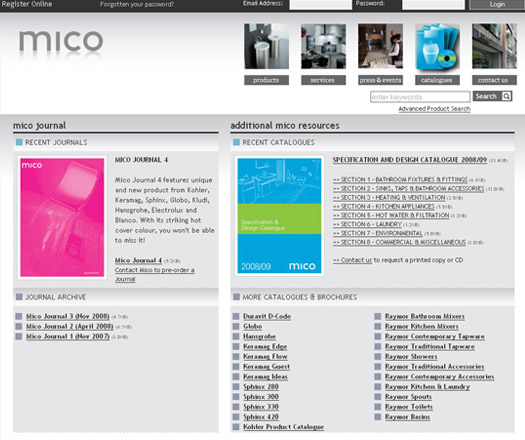
Task: Open Raymor Spouts brochure
Action: click(408, 396)
